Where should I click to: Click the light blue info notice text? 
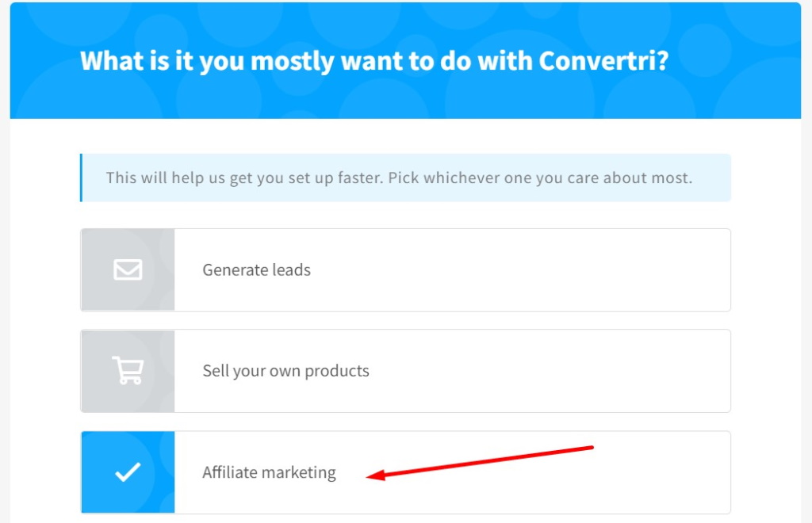point(399,178)
